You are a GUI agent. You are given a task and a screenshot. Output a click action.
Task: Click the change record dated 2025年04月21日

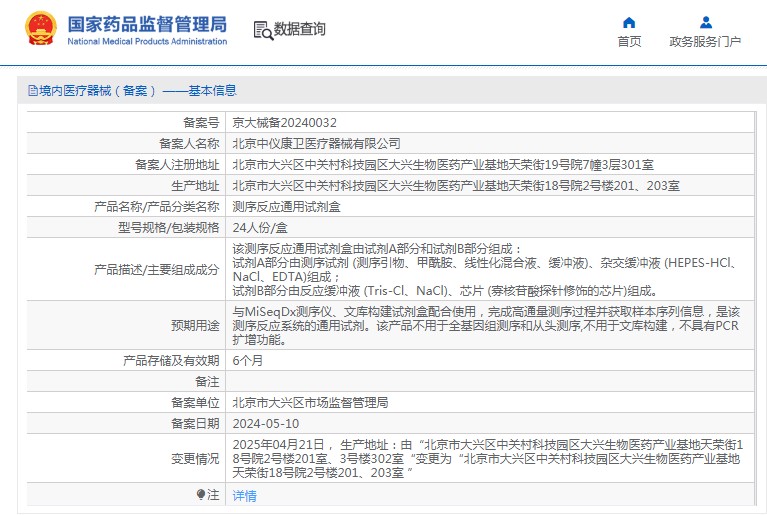pos(488,458)
